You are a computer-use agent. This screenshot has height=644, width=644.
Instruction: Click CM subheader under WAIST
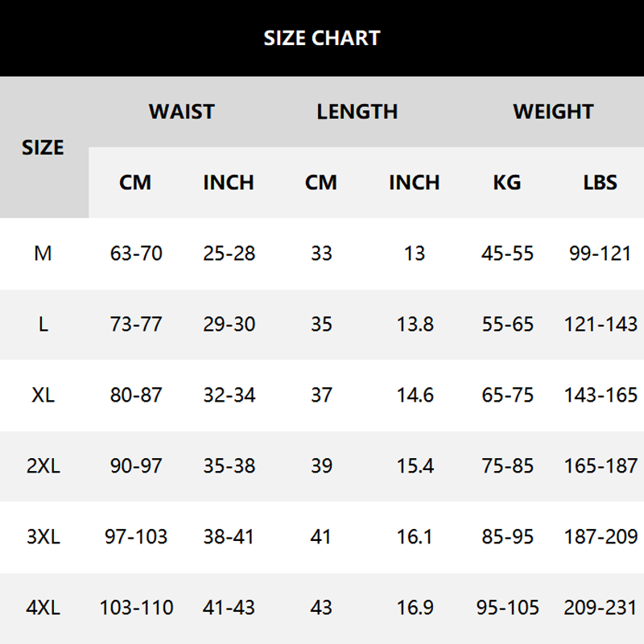[x=135, y=182]
